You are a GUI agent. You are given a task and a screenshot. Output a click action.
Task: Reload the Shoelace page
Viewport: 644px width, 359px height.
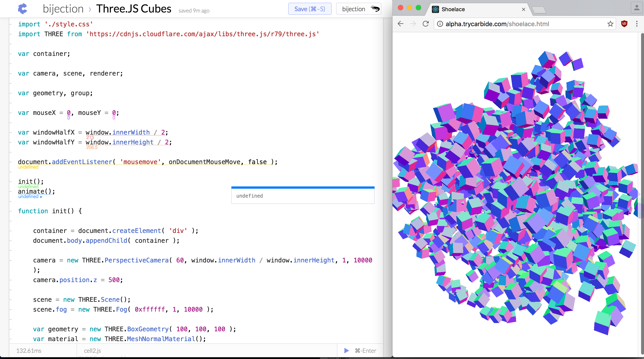426,24
